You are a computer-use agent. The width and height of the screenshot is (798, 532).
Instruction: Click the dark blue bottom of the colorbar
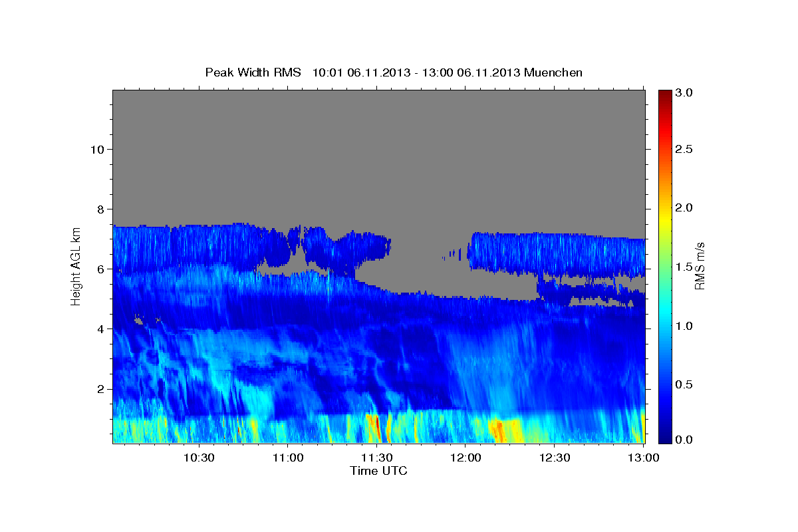[665, 438]
